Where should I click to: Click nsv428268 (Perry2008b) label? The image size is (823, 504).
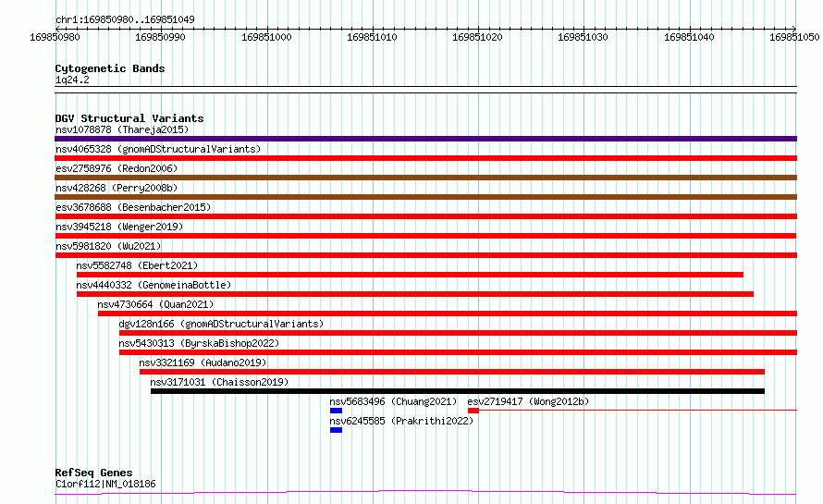pos(117,188)
